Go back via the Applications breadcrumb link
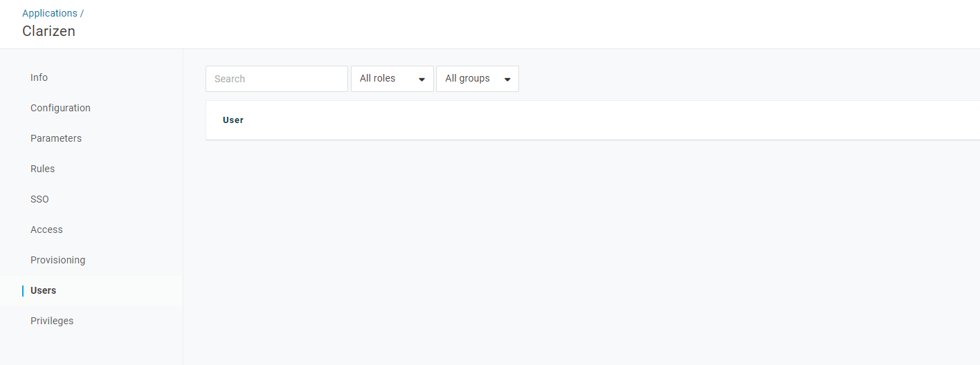Screen dimensions: 980x365 click(50, 13)
